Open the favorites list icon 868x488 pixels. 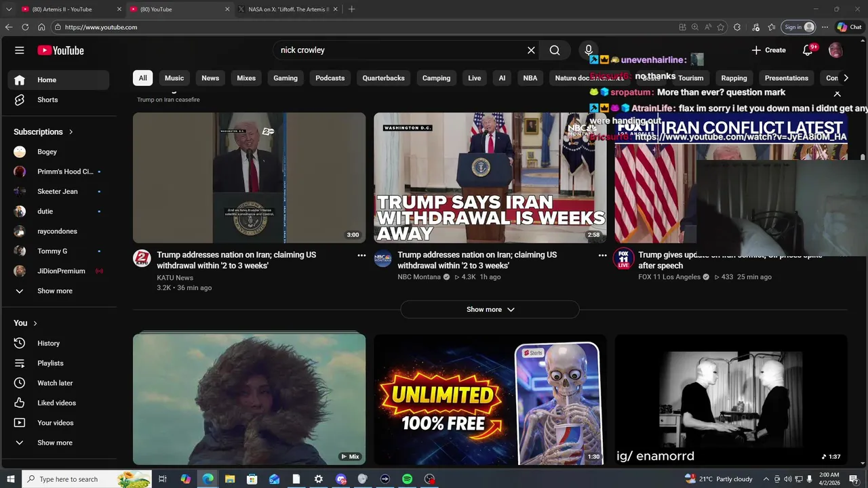(772, 27)
